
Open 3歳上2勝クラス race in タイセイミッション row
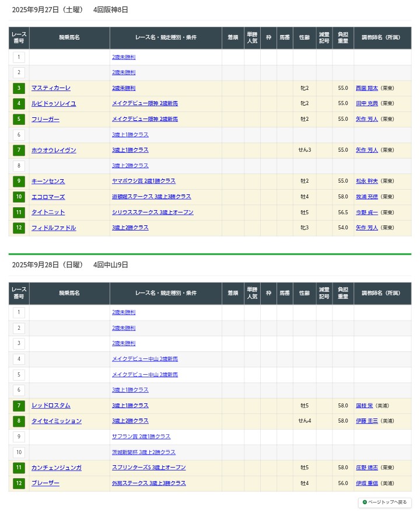click(x=130, y=421)
